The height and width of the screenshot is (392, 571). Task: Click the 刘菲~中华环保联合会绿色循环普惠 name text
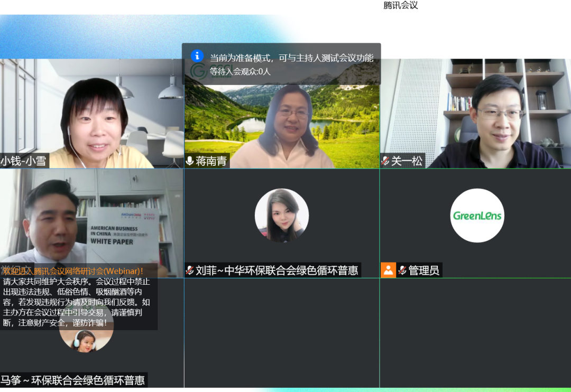[x=277, y=270]
